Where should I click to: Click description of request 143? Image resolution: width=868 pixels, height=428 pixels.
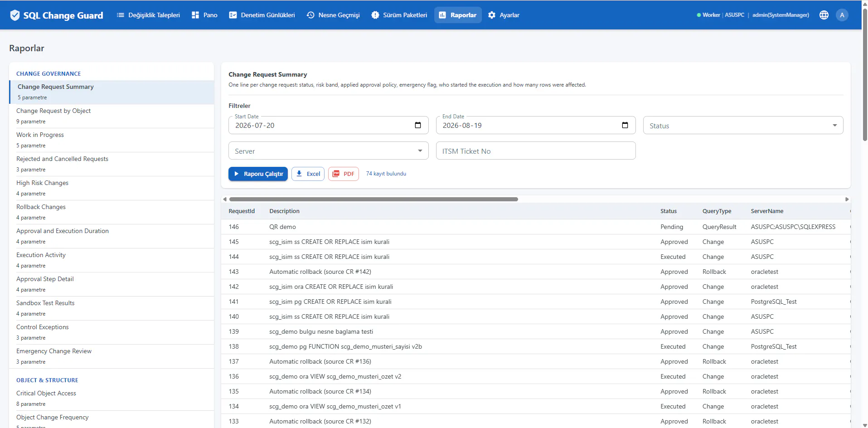point(320,272)
